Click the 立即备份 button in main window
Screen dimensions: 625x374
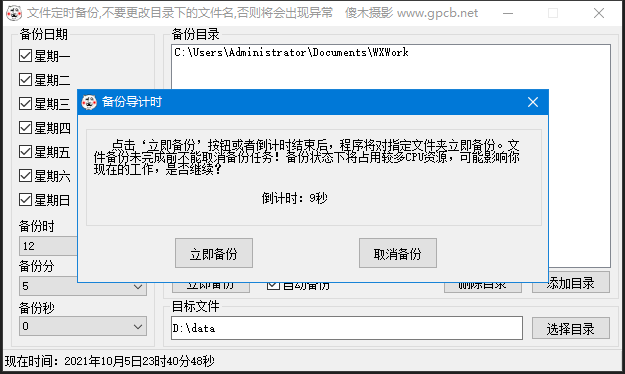(211, 287)
